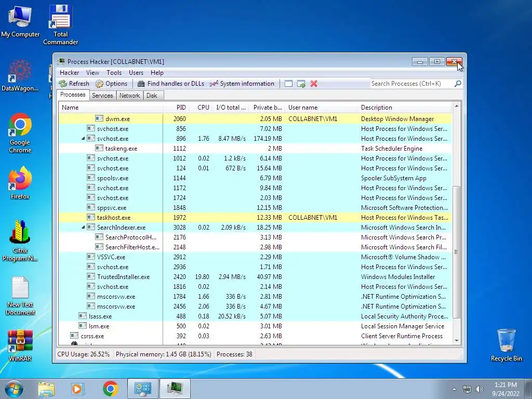
Task: Select the VSSVC.exe process icon
Action: click(90, 257)
